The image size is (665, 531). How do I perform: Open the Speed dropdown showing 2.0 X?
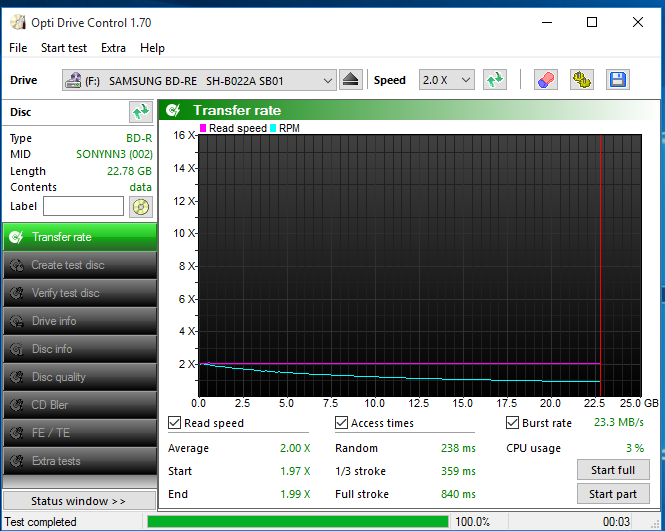click(447, 80)
